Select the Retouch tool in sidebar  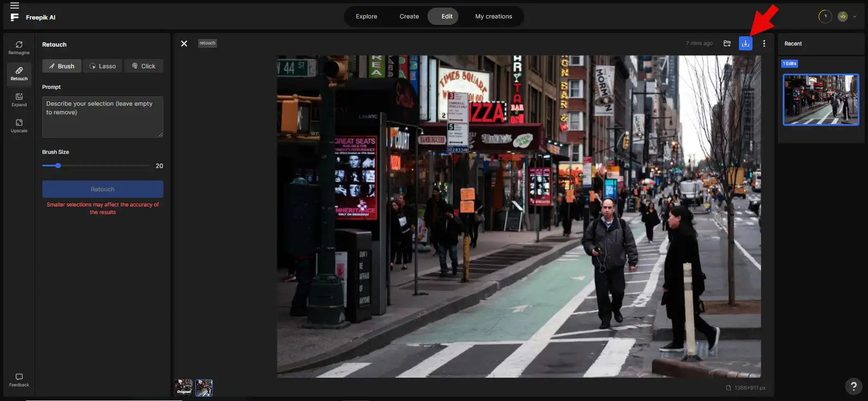[x=19, y=74]
